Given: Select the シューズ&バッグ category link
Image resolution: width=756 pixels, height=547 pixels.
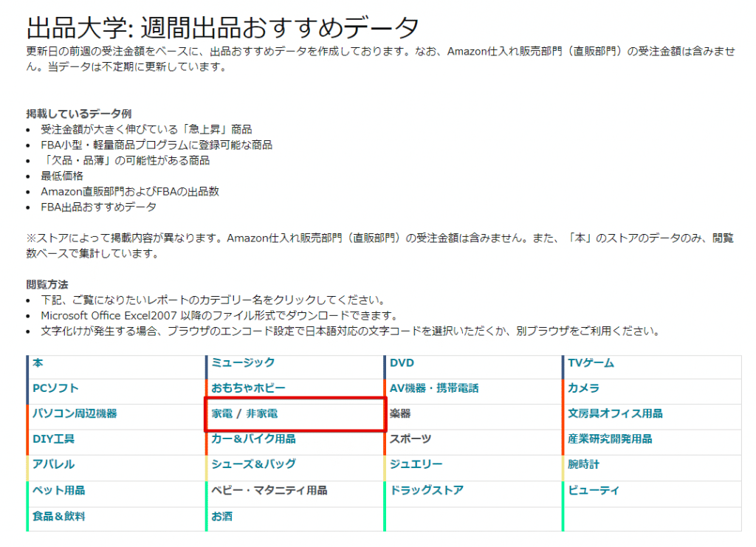Looking at the screenshot, I should [253, 464].
